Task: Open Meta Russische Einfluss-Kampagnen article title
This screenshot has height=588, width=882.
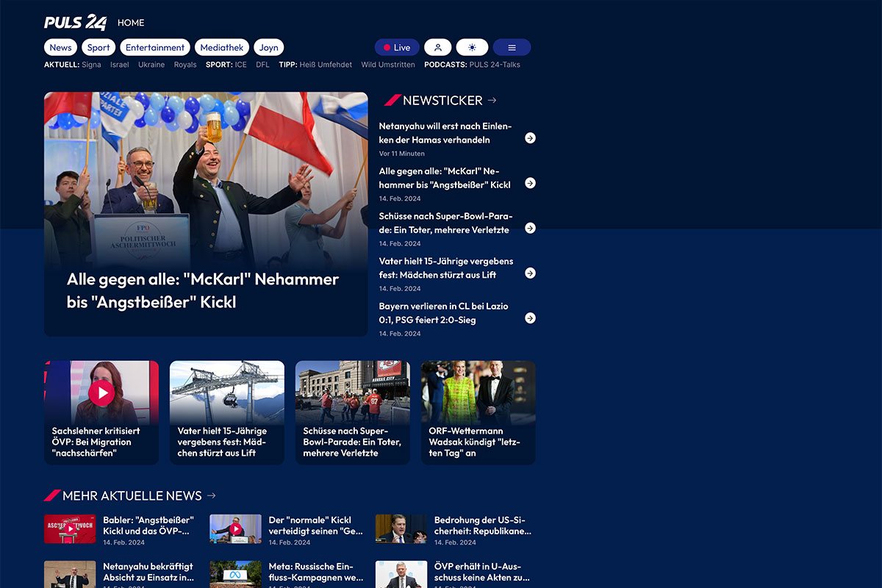Action: tap(316, 572)
